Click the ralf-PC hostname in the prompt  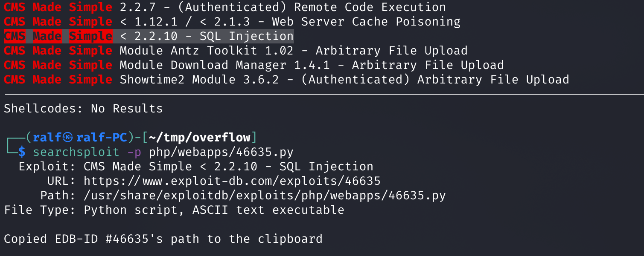tap(102, 138)
